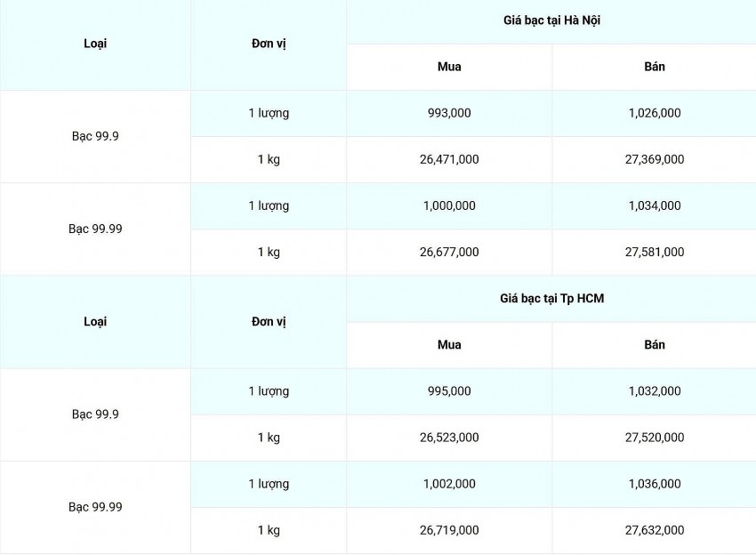756x555 pixels.
Task: Click the 27,632,000 price value
Action: pyautogui.click(x=654, y=530)
